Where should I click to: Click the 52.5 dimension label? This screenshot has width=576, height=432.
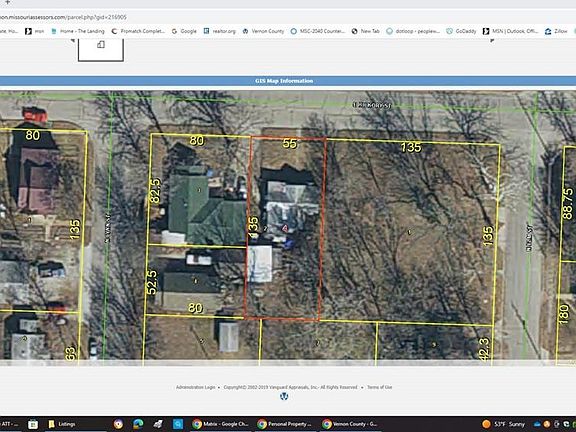152,282
